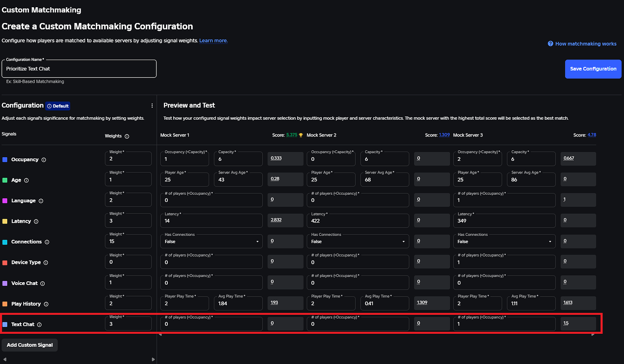This screenshot has height=364, width=624.
Task: Click the Occupancy signal info icon
Action: click(x=43, y=160)
